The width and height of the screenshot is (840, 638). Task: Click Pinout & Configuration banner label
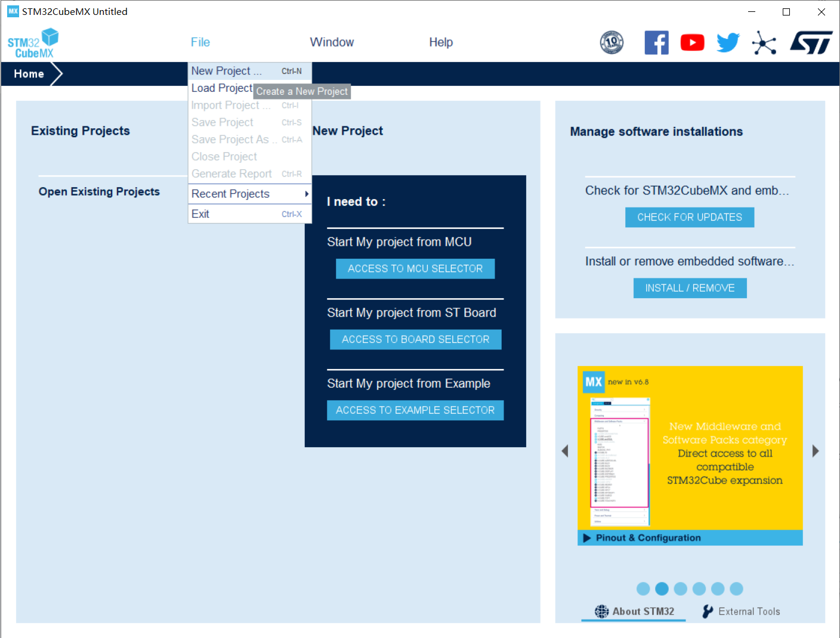pyautogui.click(x=648, y=538)
